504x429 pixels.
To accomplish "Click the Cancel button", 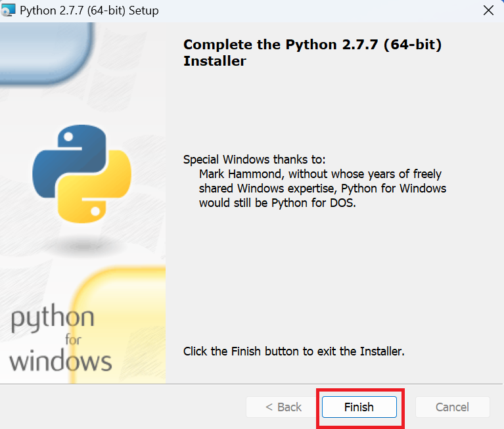I will [452, 407].
